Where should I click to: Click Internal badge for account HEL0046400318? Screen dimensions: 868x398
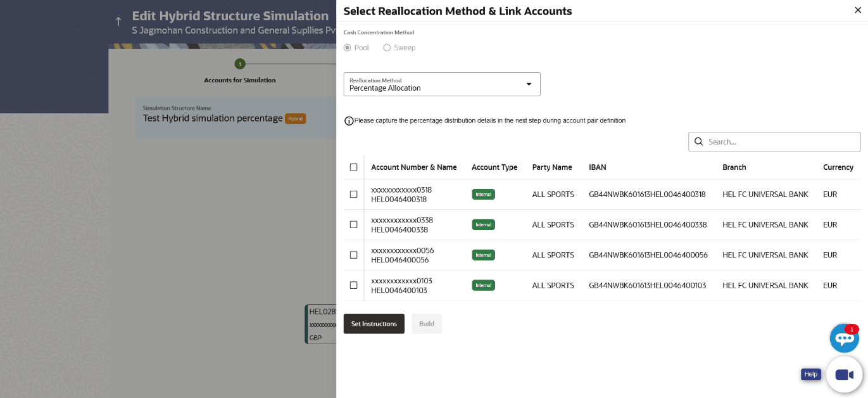pos(483,195)
